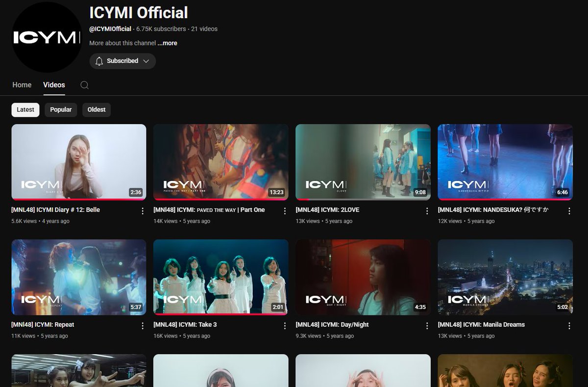Viewport: 588px width, 387px height.
Task: Click the bell icon in Subscribed button
Action: coord(99,61)
